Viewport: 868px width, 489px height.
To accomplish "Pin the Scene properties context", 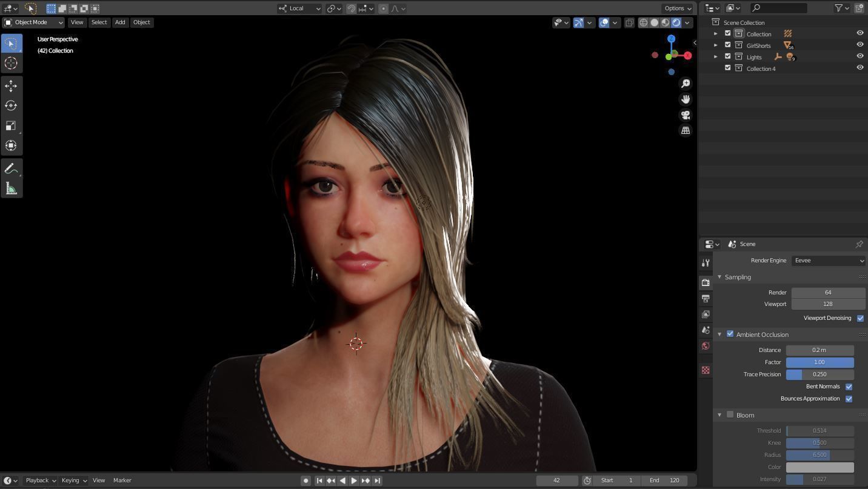I will [x=859, y=244].
